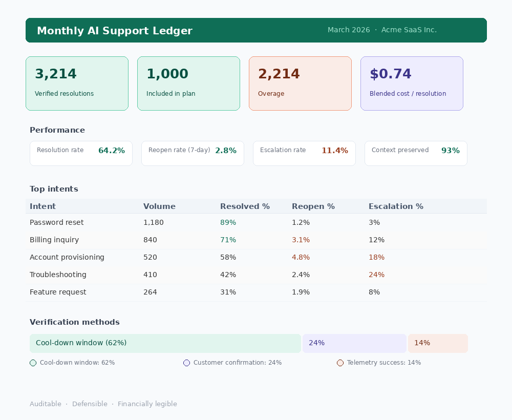Click the Escalation rate 11.4% tile
The width and height of the screenshot is (512, 420).
click(x=304, y=153)
